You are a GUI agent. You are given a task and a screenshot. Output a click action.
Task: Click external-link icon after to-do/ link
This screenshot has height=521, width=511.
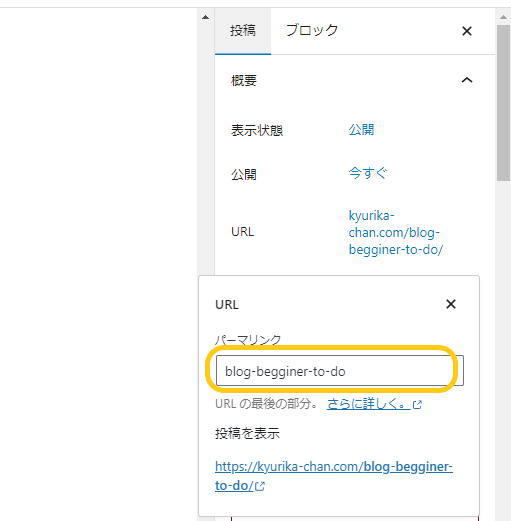pyautogui.click(x=260, y=486)
